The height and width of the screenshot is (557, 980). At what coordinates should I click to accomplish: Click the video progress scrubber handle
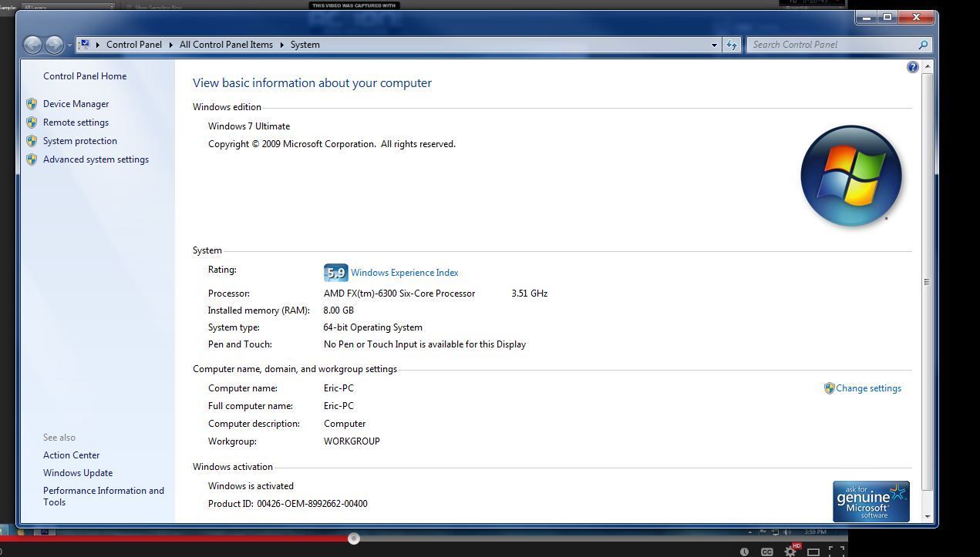click(x=354, y=539)
